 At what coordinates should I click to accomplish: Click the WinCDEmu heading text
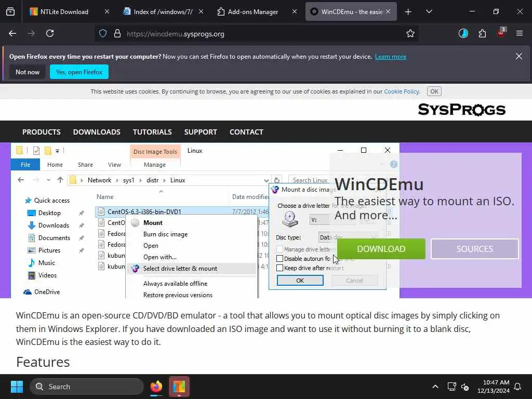(x=379, y=184)
